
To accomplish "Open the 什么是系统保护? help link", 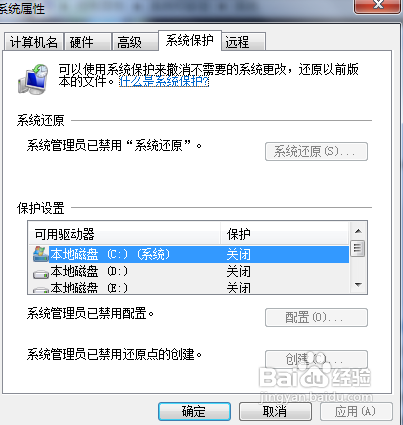I will (164, 81).
